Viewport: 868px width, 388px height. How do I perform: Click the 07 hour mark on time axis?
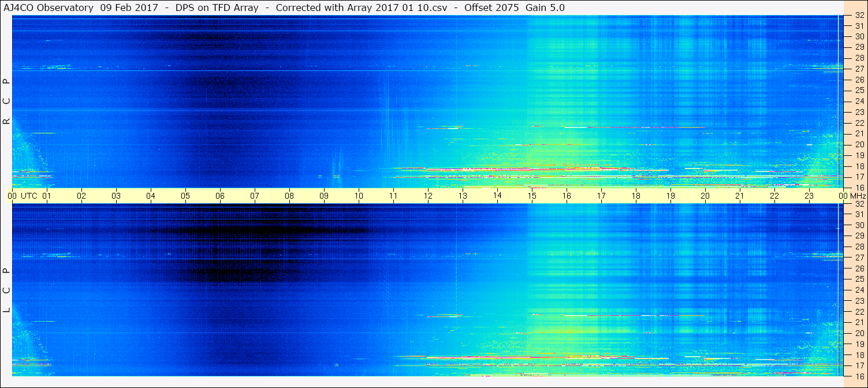coord(255,196)
